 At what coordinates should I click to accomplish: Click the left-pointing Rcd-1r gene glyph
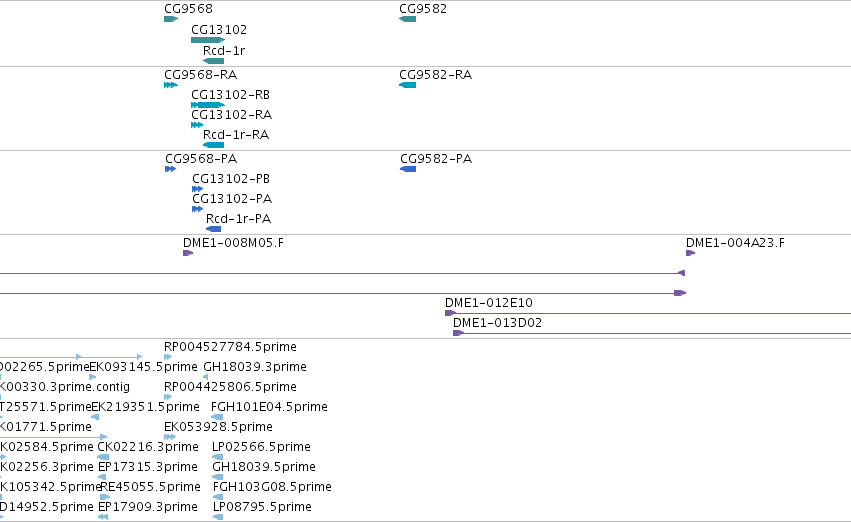(213, 61)
